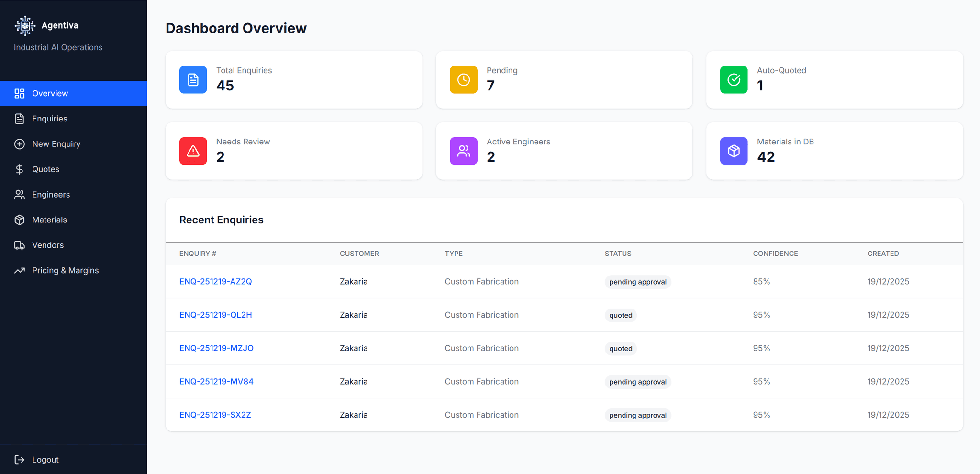Click the quoted status badge on ENQ-251219-QL2H
Image resolution: width=980 pixels, height=474 pixels.
[x=621, y=315]
